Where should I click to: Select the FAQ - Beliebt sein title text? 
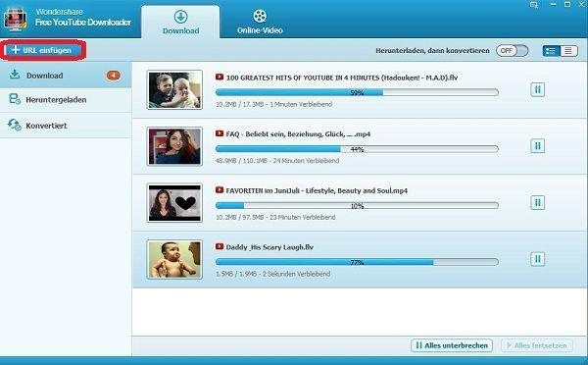298,134
